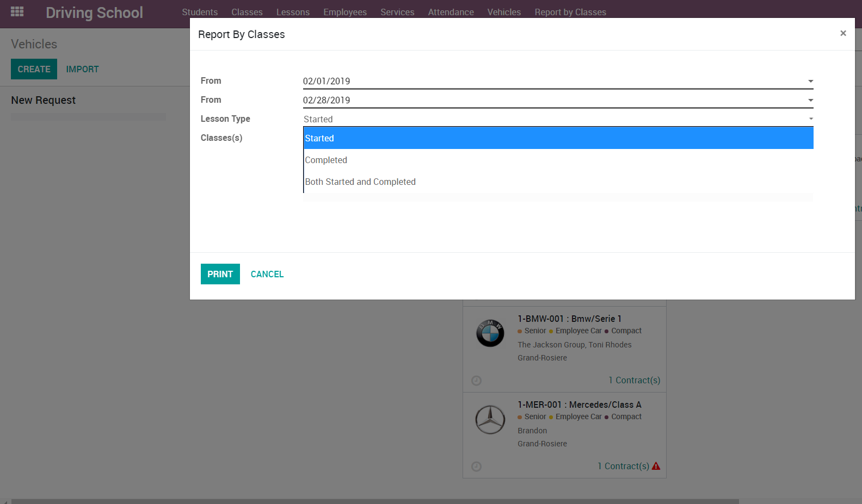Viewport: 862px width, 504px height.
Task: Click the clock activity icon on BMW card
Action: coord(476,381)
